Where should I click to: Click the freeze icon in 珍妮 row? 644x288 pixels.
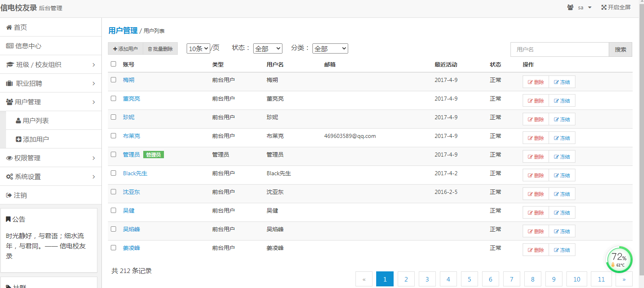coord(556,120)
